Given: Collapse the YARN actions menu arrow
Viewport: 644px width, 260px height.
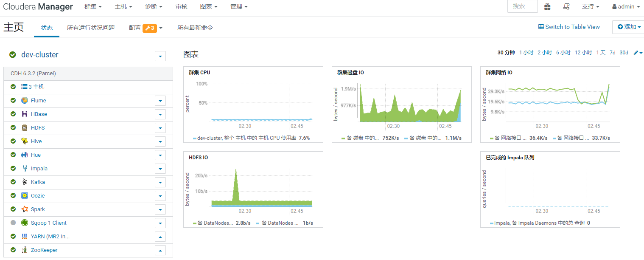Looking at the screenshot, I should coord(160,237).
